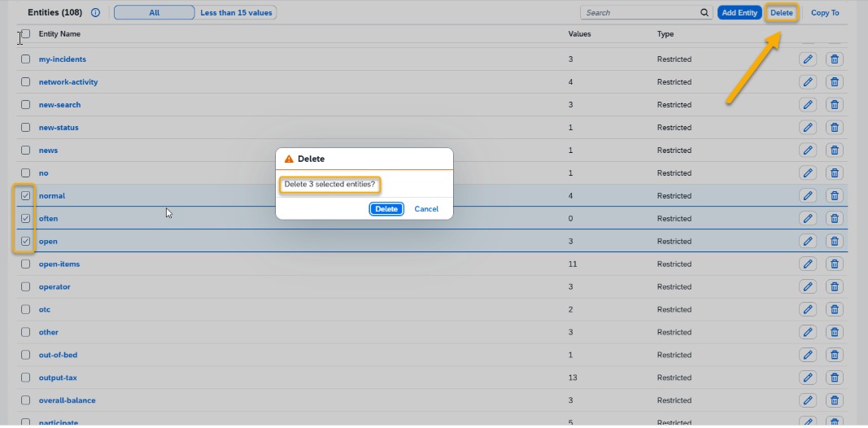Delete the output-tax entity using trash icon
868x428 pixels.
pos(835,378)
